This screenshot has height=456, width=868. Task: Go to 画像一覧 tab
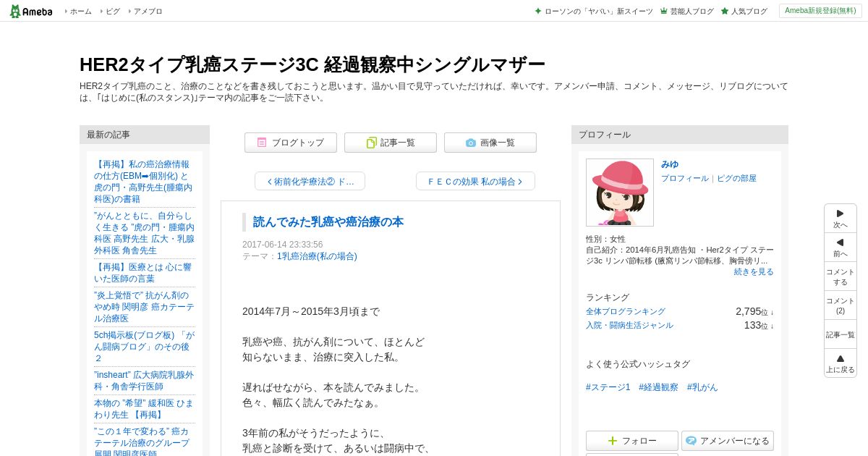coord(490,143)
